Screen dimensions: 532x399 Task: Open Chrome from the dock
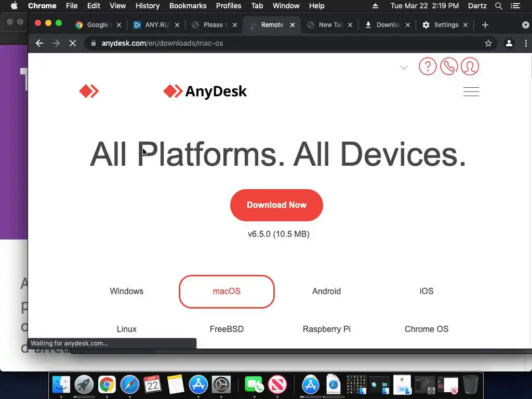(x=107, y=385)
